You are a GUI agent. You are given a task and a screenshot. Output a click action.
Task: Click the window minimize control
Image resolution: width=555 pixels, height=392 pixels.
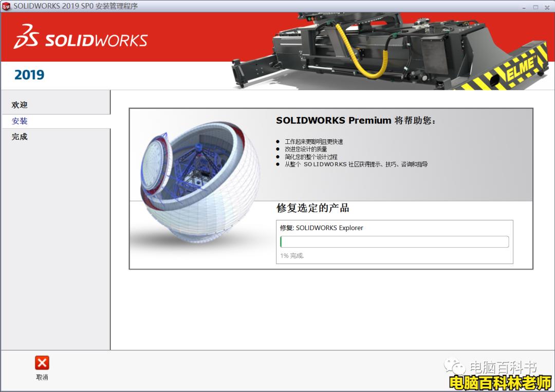(523, 7)
